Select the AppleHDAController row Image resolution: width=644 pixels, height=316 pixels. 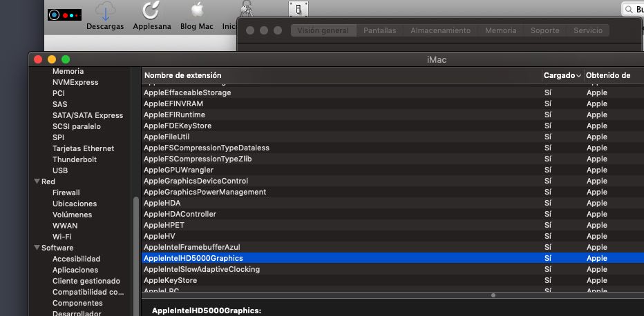click(392, 215)
